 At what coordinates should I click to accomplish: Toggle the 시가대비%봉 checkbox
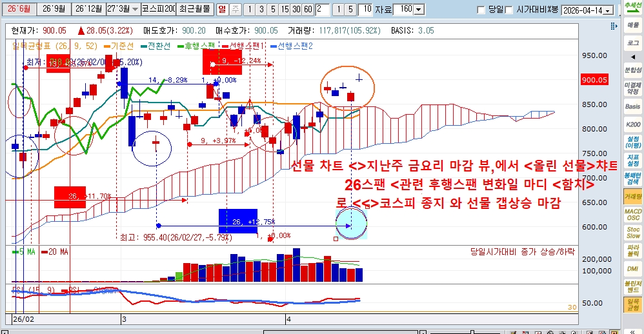[509, 10]
